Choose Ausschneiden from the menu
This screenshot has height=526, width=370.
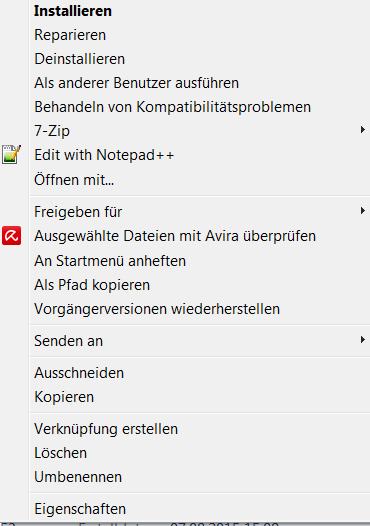pos(79,373)
